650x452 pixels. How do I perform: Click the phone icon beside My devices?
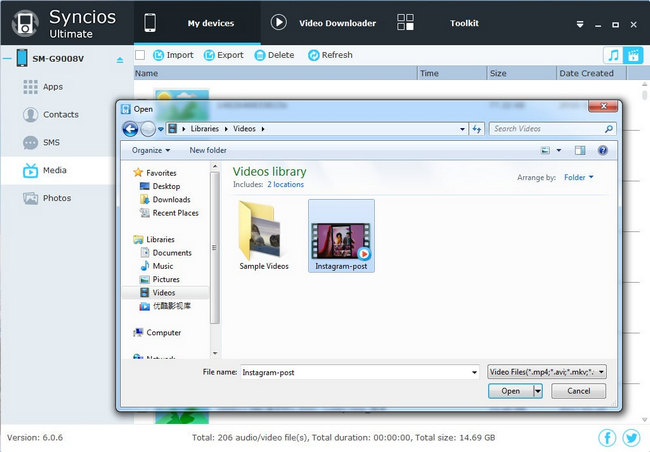pyautogui.click(x=150, y=22)
